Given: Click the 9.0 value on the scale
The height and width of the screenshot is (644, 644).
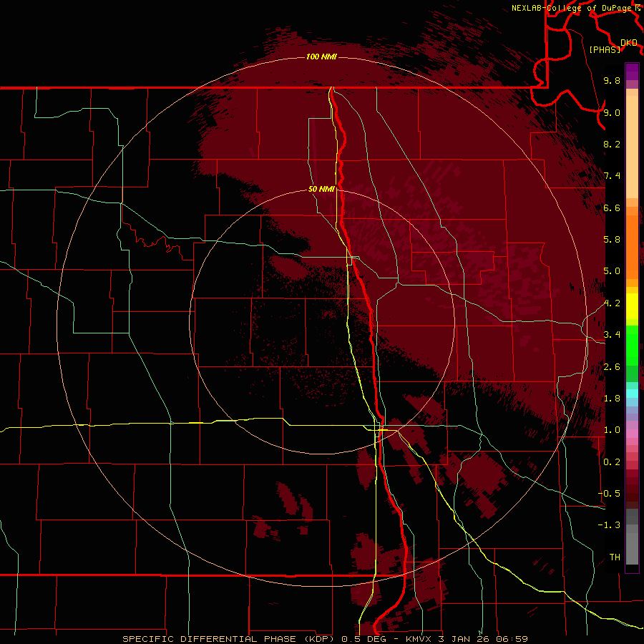Looking at the screenshot, I should click(x=612, y=112).
